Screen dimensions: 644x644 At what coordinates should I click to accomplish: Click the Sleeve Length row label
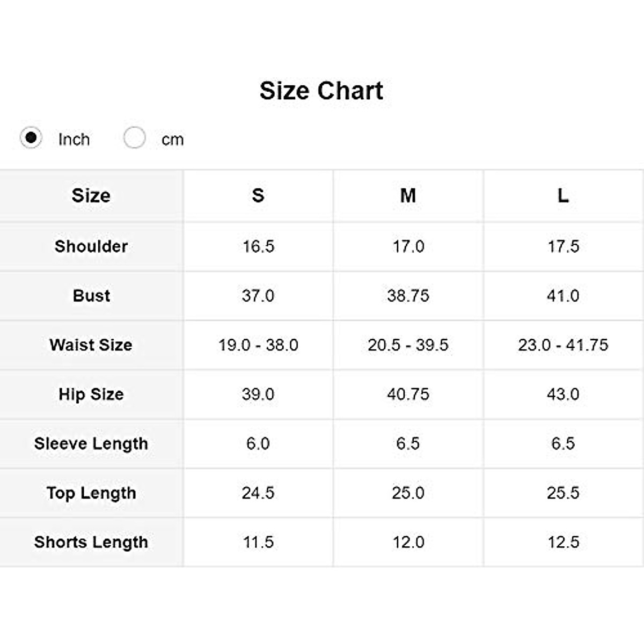coord(91,444)
